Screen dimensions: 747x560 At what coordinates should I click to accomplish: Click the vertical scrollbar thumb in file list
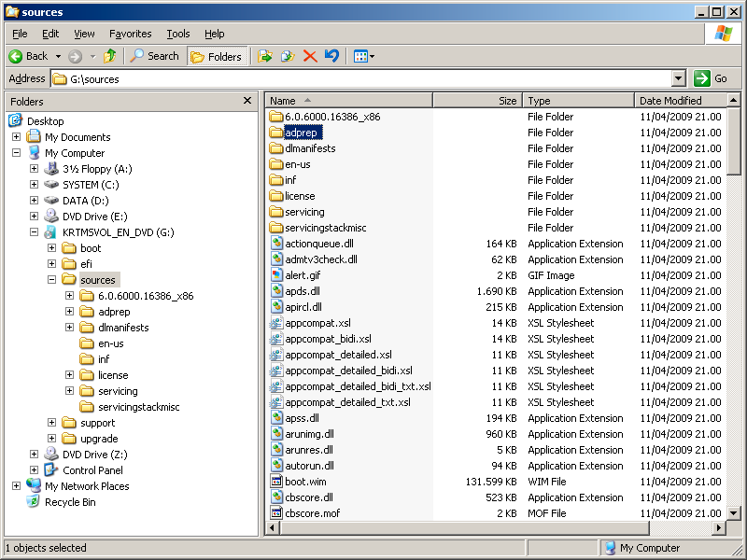734,142
